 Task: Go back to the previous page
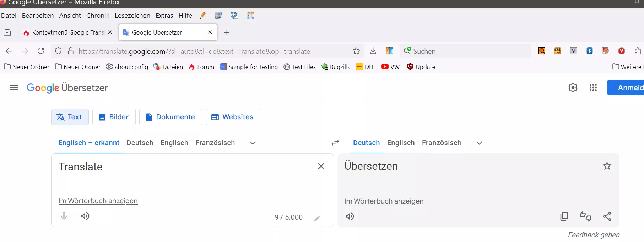(x=9, y=51)
